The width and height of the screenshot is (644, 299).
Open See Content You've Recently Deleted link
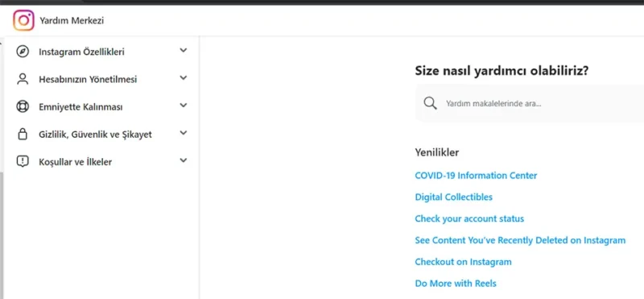tap(520, 240)
